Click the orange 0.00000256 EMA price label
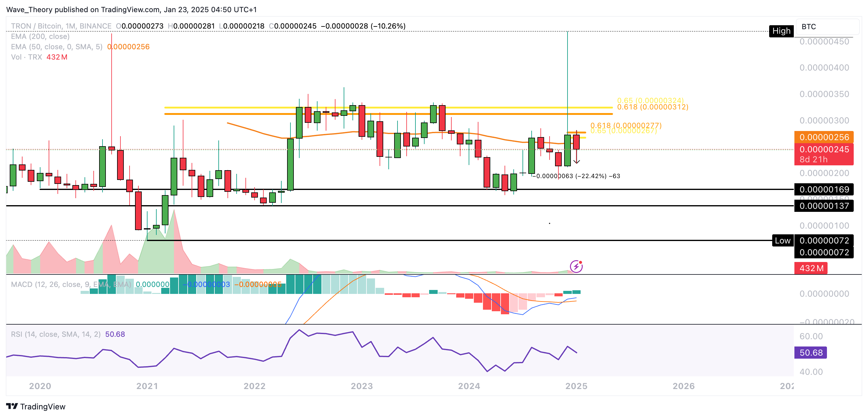 (x=824, y=137)
